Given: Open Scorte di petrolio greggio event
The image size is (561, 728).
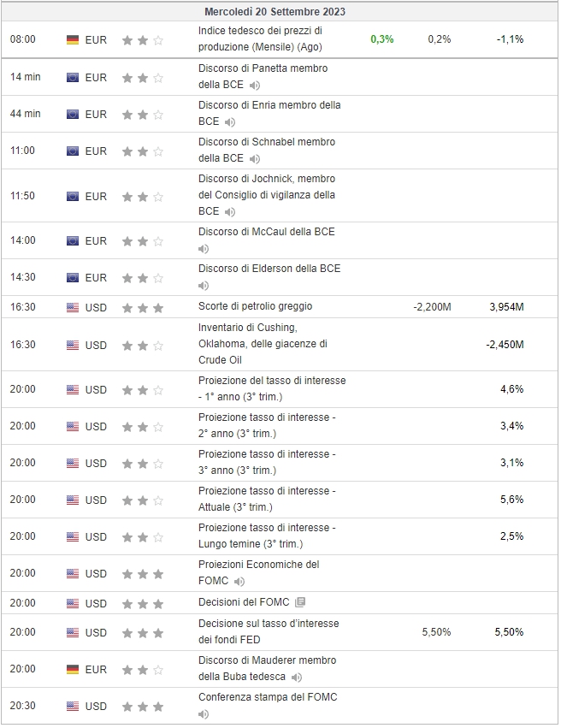Looking at the screenshot, I should [x=255, y=306].
